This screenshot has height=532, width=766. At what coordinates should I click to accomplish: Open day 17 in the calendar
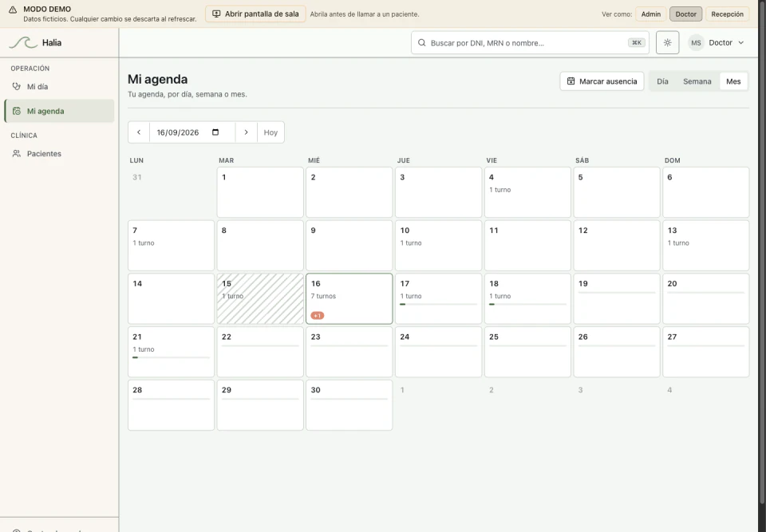point(439,298)
